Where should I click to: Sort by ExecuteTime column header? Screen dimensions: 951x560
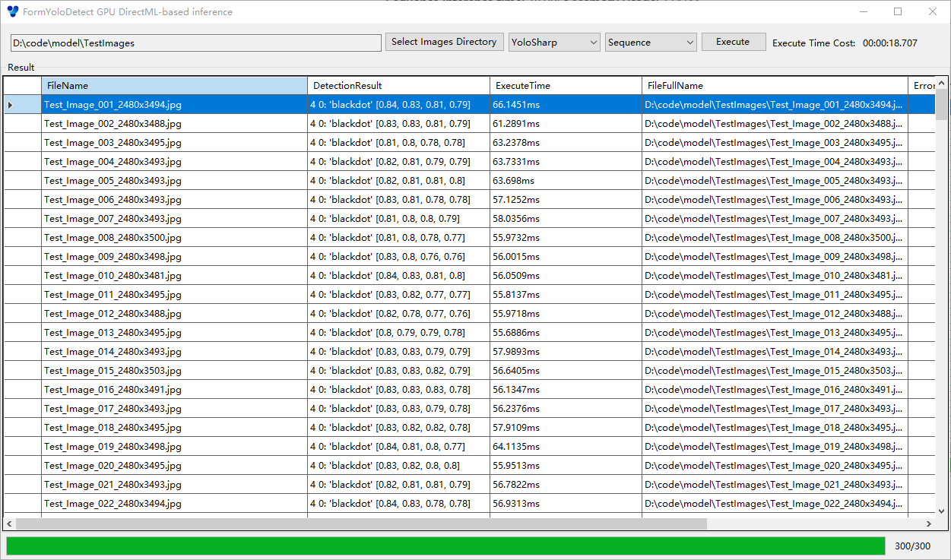[x=566, y=86]
